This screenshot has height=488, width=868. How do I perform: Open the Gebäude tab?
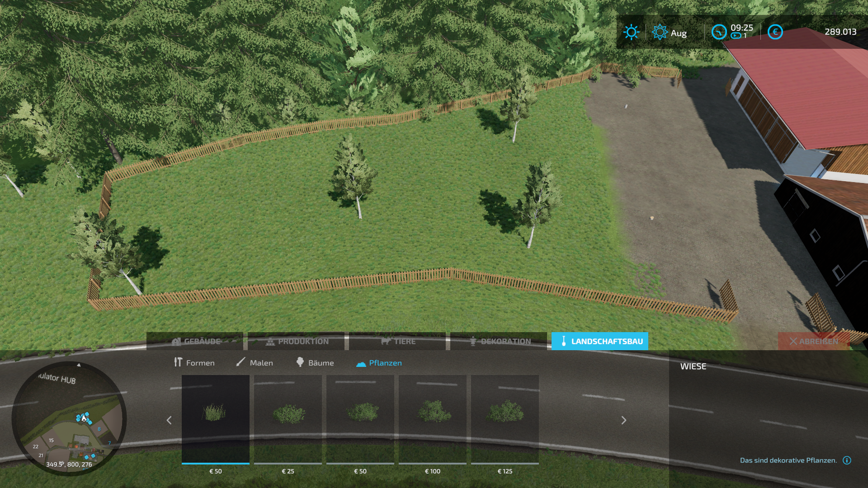point(195,341)
